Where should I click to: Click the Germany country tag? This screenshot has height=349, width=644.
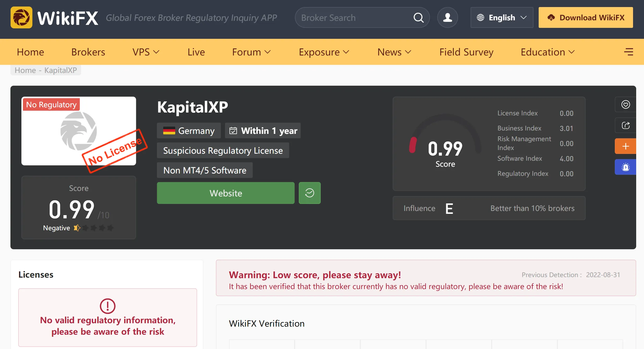[189, 130]
